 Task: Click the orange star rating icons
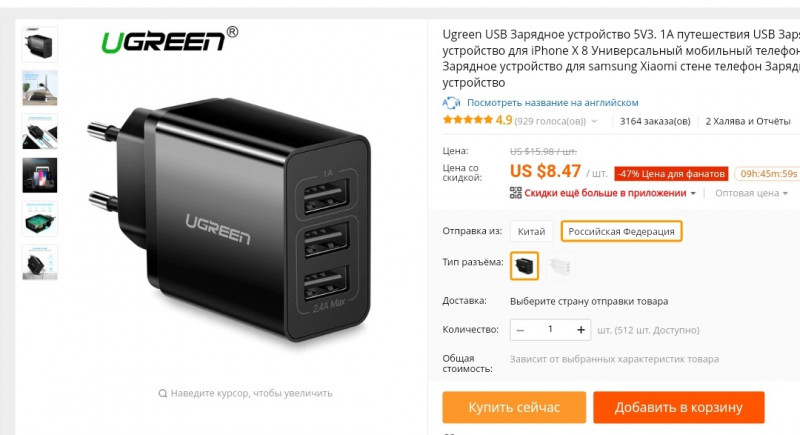(x=467, y=120)
